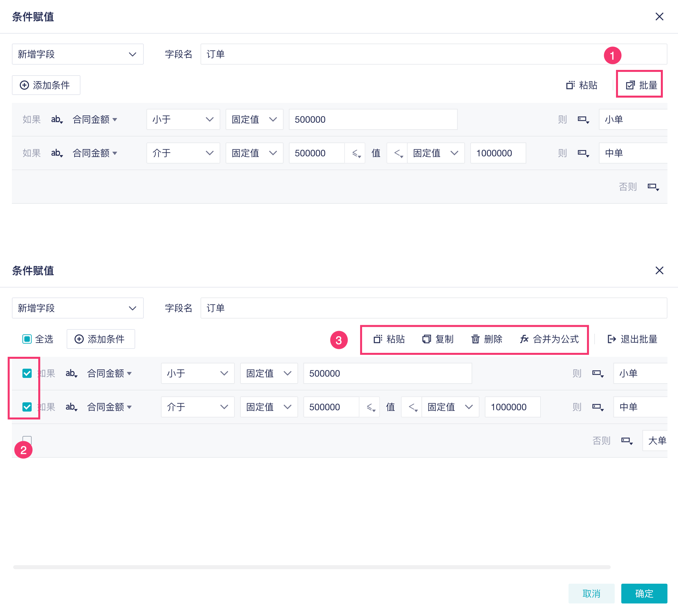
Task: Open 小于 operator dropdown in lower dialog
Action: point(198,373)
